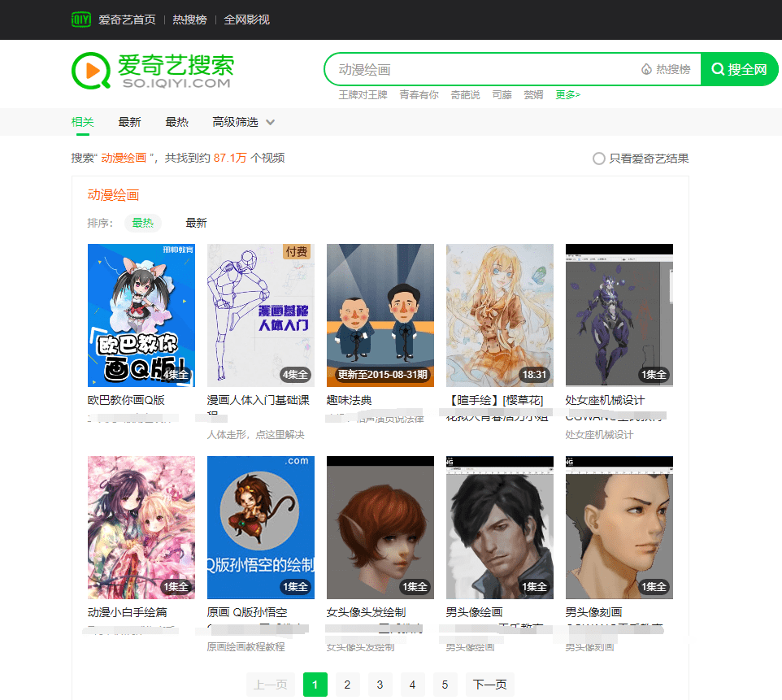Click the 处女座机械设计 title link
This screenshot has height=700, width=782.
pyautogui.click(x=605, y=400)
